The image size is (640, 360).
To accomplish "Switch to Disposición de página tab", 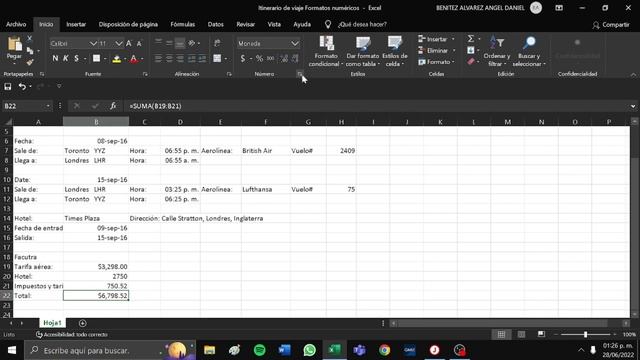I will tap(128, 24).
